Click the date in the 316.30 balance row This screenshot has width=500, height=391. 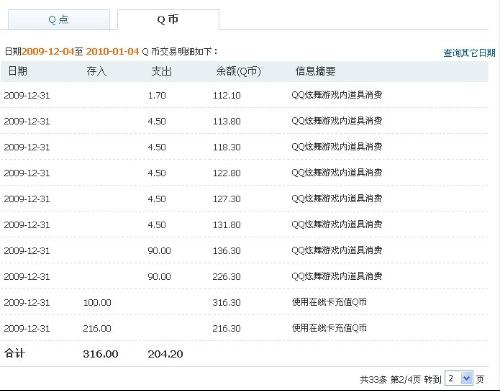[x=27, y=303]
